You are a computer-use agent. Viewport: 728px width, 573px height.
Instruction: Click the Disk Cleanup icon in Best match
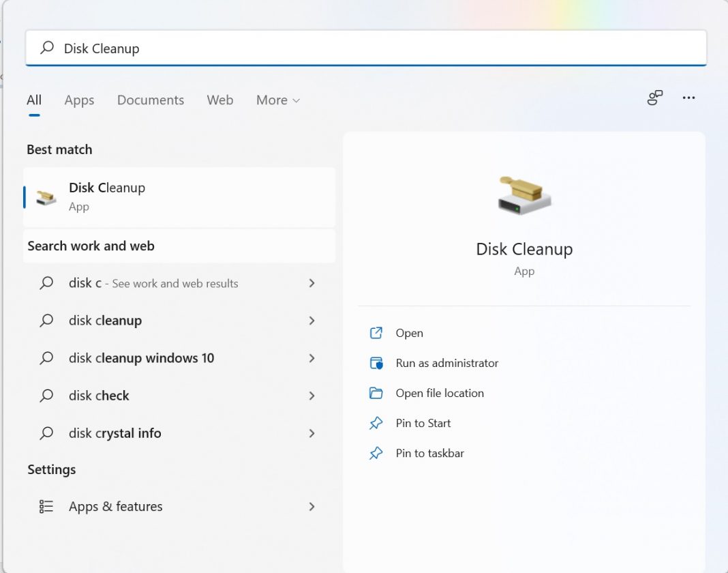click(46, 198)
